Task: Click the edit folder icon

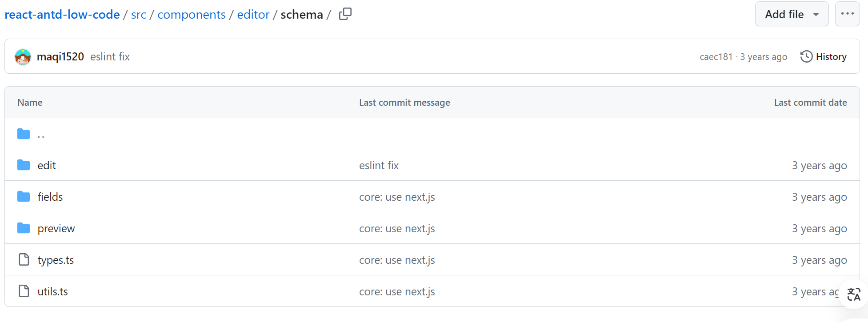Action: pos(24,165)
